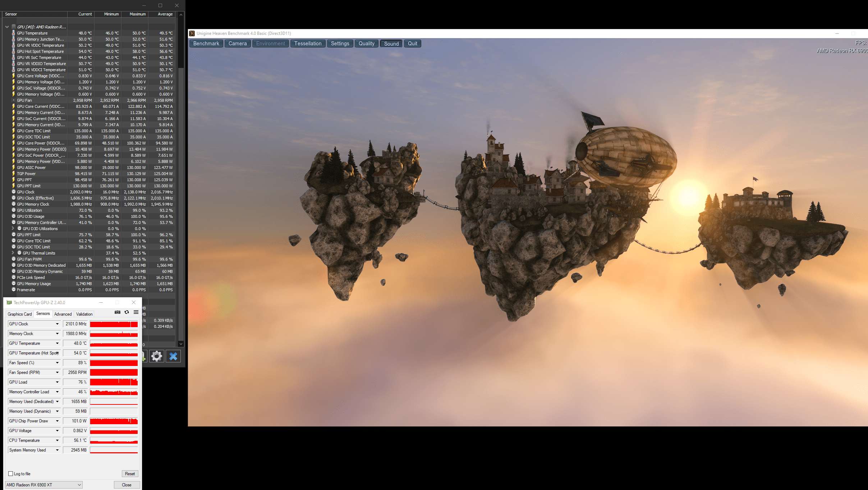Click the round icon beside PCIe Link Speed
Viewport: 868px width, 490px height.
14,278
